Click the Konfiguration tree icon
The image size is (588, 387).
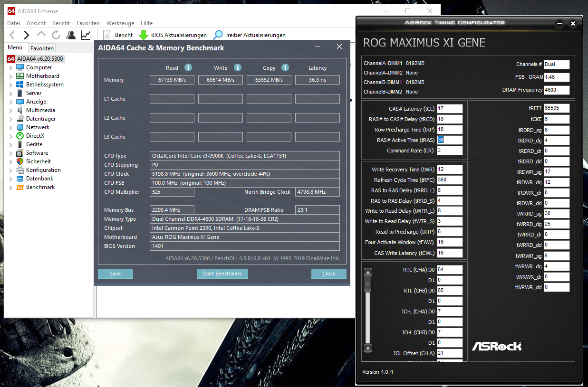20,170
